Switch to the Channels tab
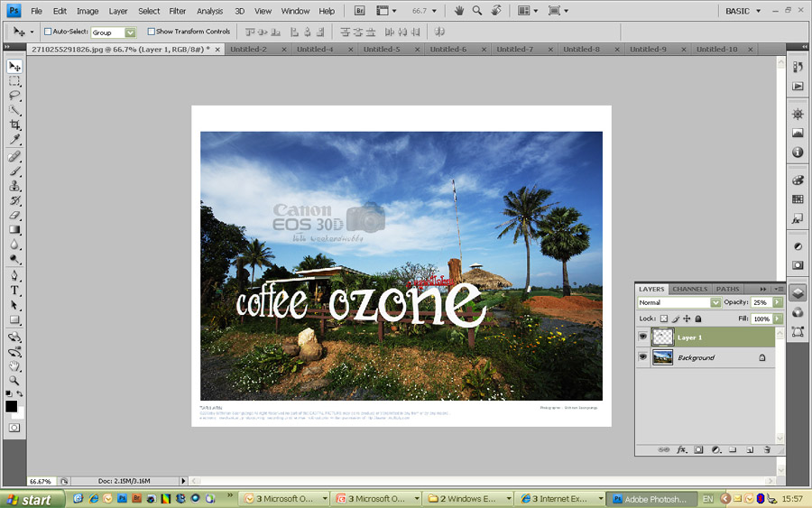 690,289
